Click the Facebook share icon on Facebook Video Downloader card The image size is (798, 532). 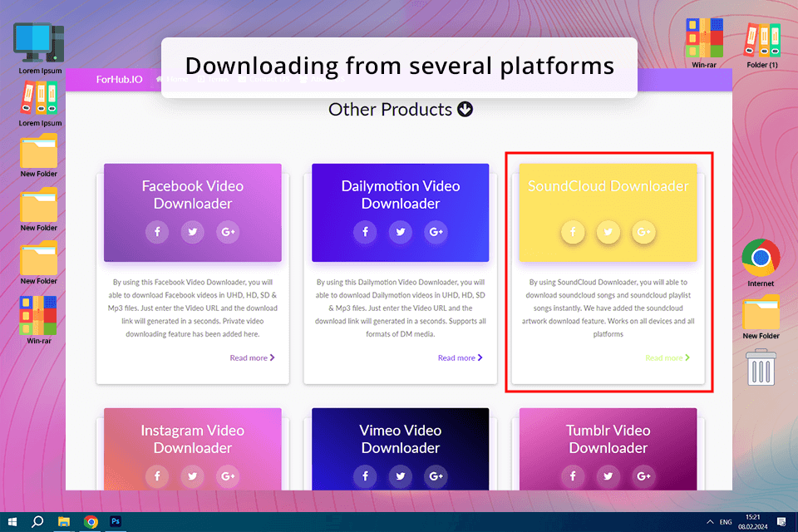[x=157, y=232]
